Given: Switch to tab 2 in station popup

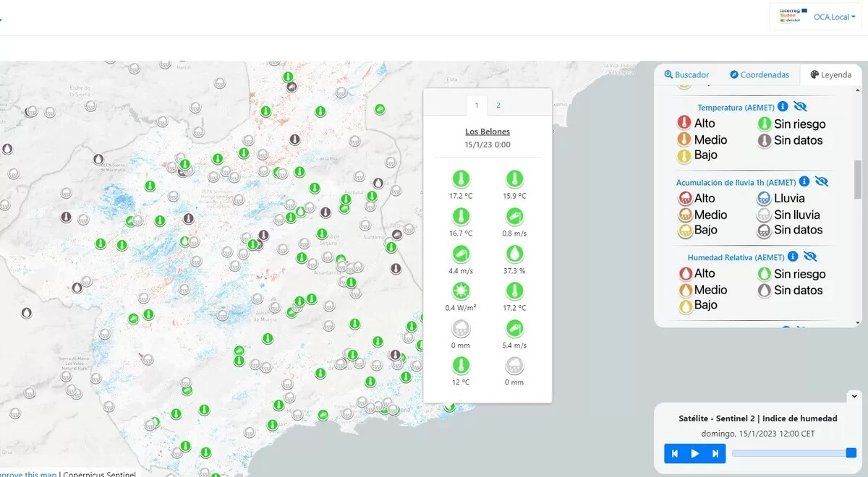Looking at the screenshot, I should (x=498, y=105).
